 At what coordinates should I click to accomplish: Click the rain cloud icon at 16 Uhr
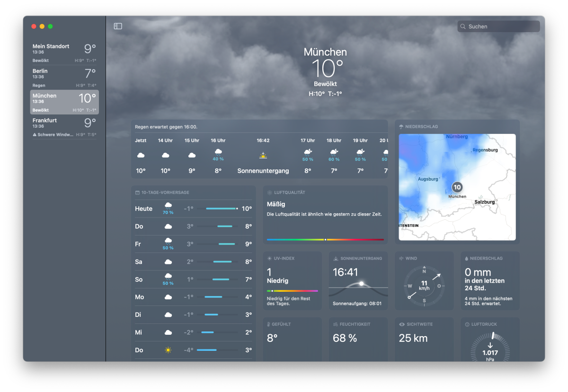(218, 152)
